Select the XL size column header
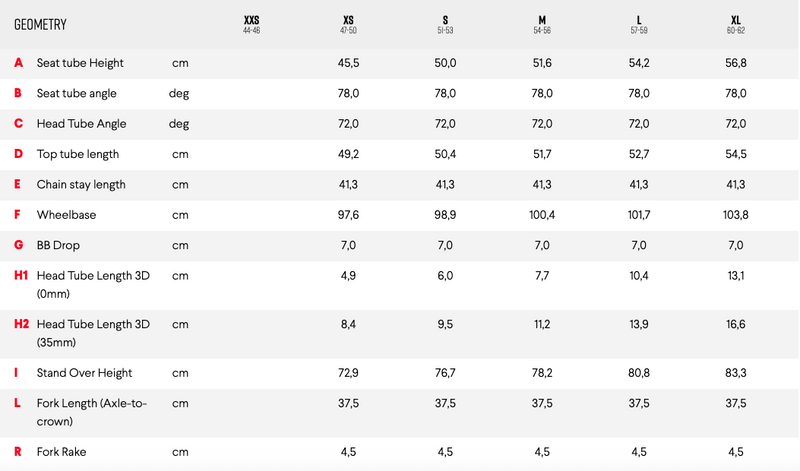 [x=736, y=24]
